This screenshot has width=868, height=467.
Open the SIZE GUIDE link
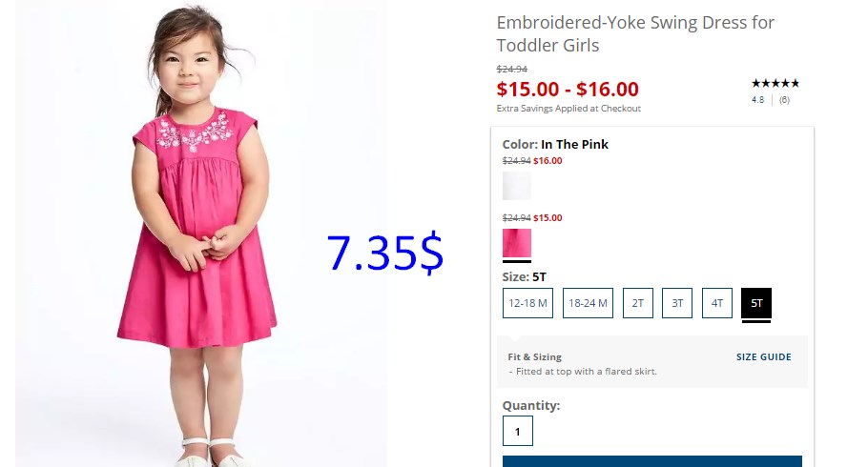tap(763, 357)
